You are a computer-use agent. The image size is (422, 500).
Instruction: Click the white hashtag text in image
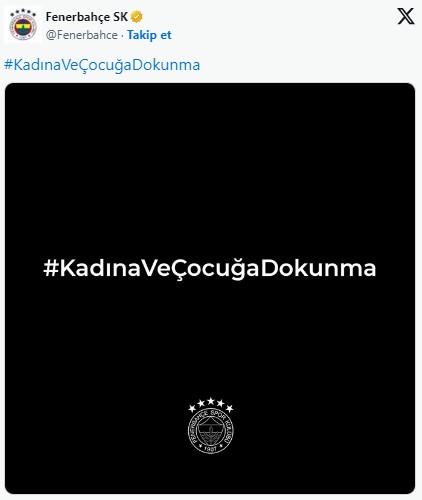click(x=210, y=268)
